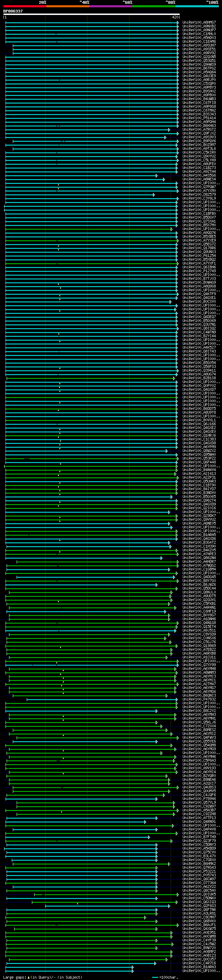
Task: Click the UniRef100_C5XQP0 label
Action: pos(199,84)
